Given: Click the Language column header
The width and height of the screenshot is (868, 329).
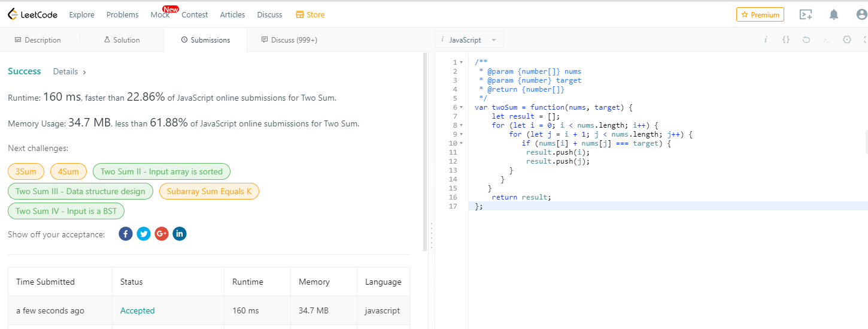Looking at the screenshot, I should 383,282.
